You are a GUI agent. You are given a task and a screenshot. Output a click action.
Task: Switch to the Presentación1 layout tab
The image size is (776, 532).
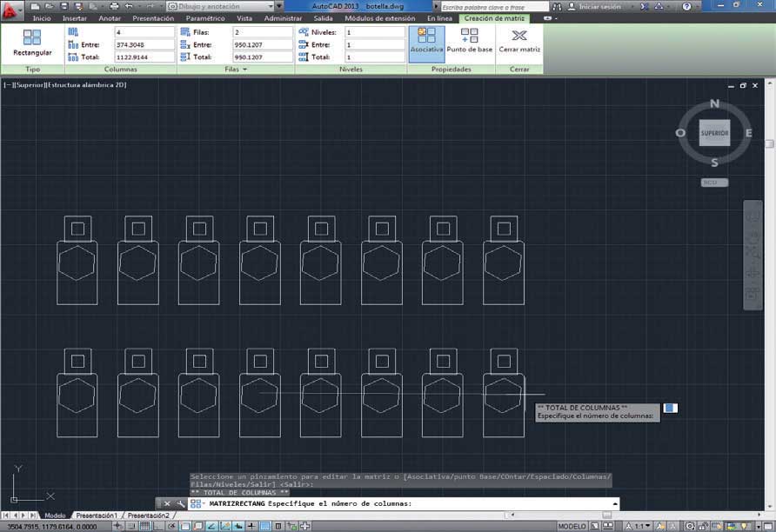[x=96, y=515]
